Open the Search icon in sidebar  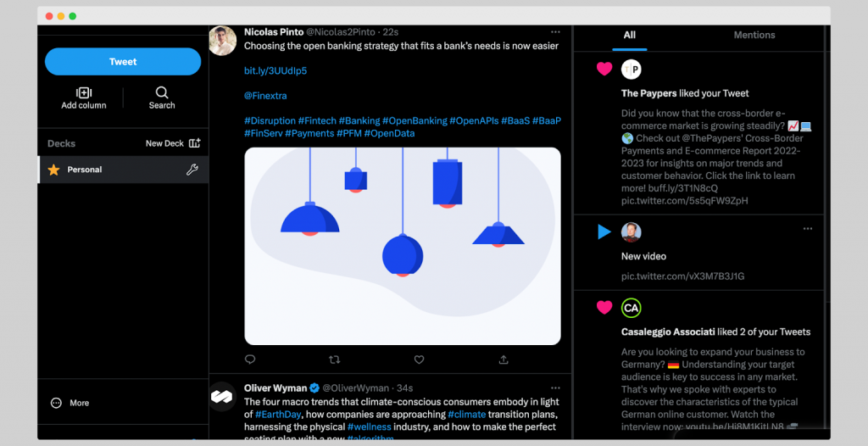[162, 92]
